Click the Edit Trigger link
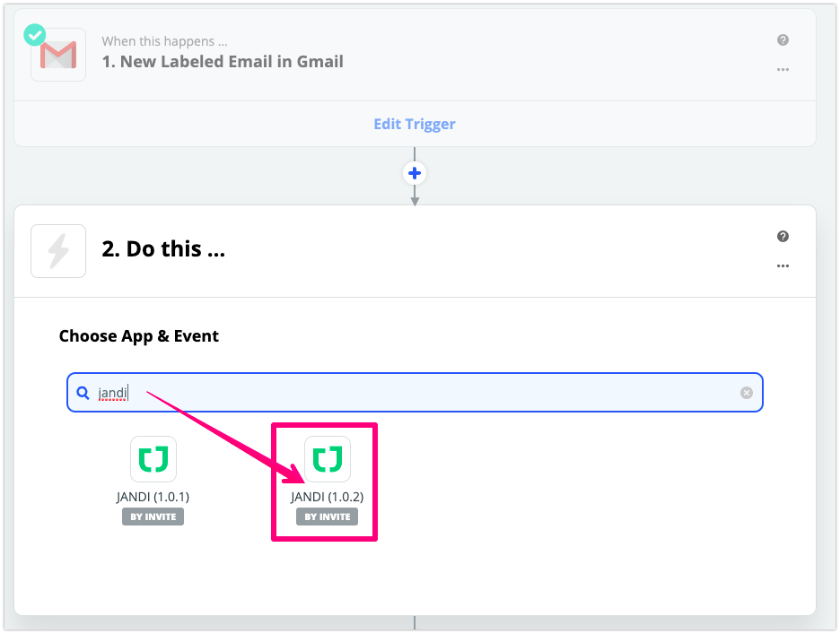 click(x=415, y=125)
